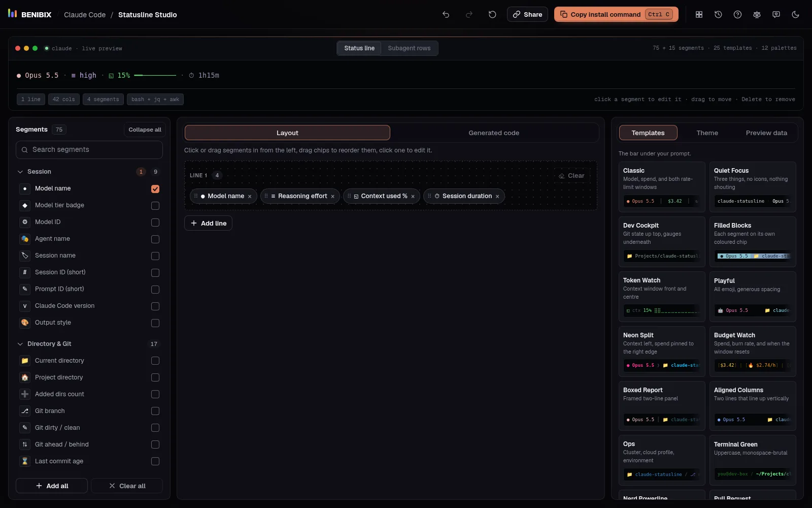Image resolution: width=812 pixels, height=508 pixels.
Task: Click the undo arrow icon
Action: [446, 15]
